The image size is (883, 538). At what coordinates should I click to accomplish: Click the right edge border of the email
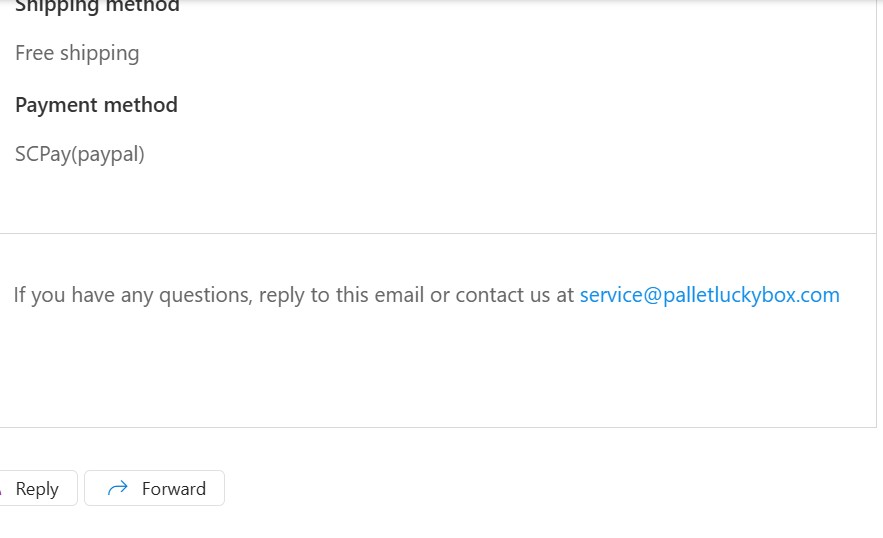point(876,214)
